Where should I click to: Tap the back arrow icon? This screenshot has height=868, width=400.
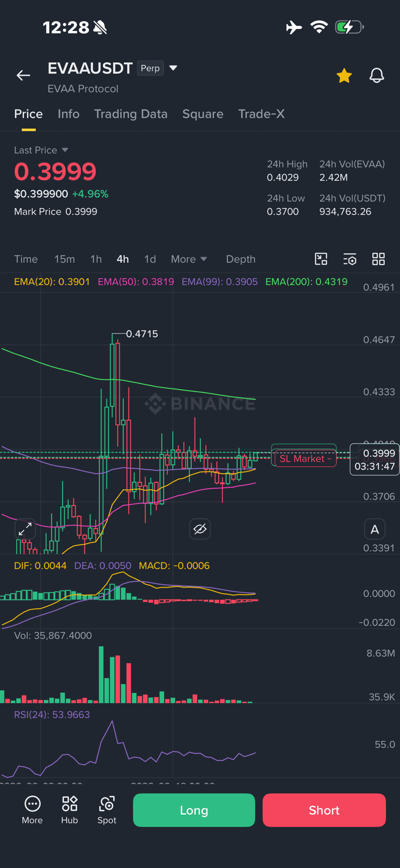pyautogui.click(x=23, y=75)
